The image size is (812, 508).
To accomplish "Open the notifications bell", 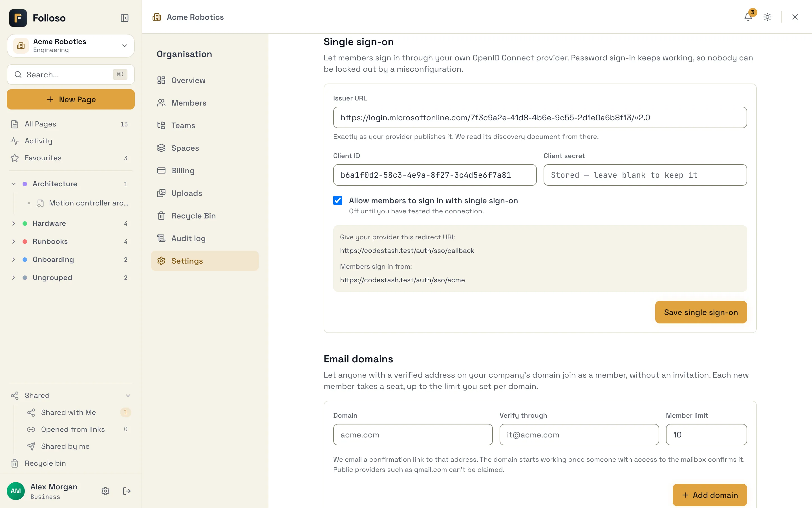I will click(748, 17).
